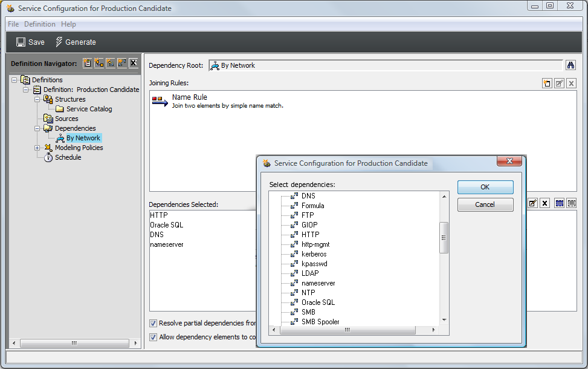Collapse Definition: Production Candidate node

(x=25, y=90)
